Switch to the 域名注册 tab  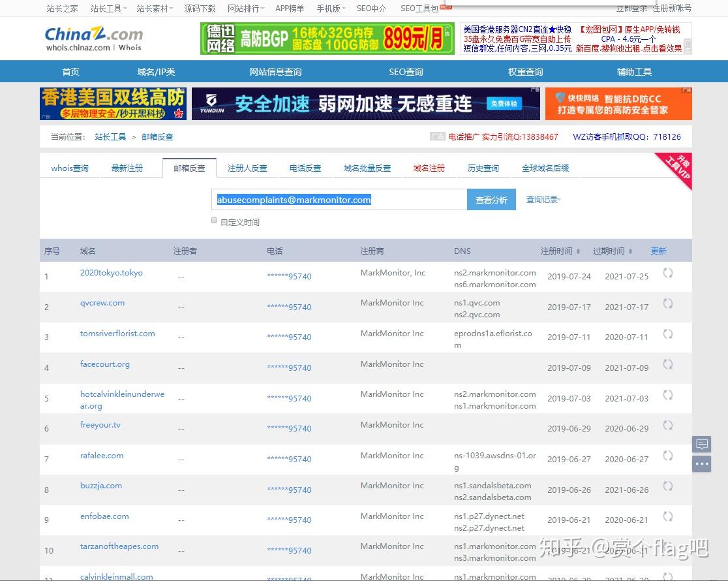[x=429, y=168]
